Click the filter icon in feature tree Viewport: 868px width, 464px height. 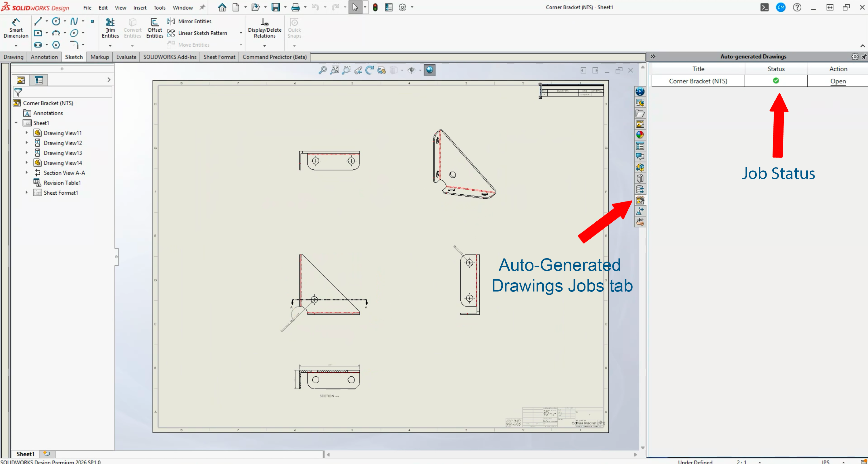click(x=18, y=92)
